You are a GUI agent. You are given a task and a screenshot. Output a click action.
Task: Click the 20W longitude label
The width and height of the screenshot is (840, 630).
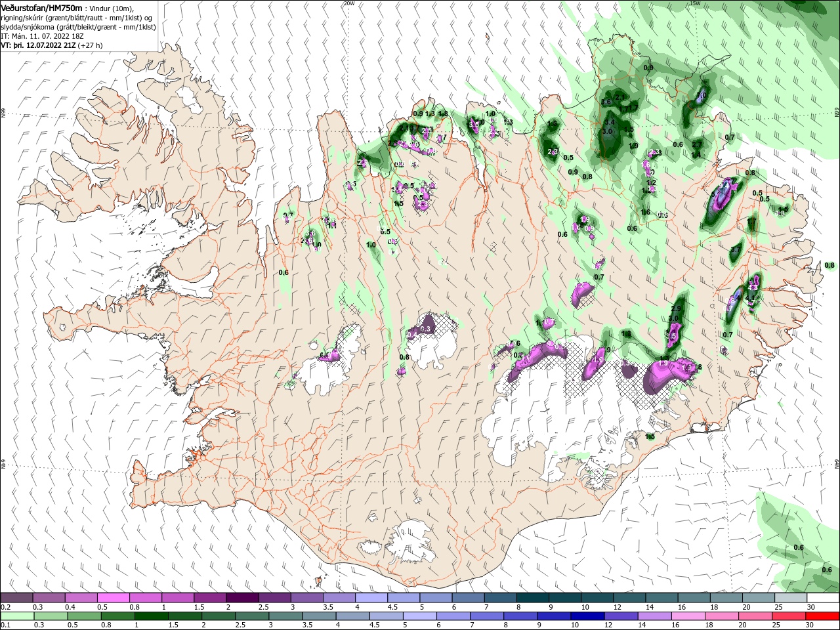tap(349, 3)
